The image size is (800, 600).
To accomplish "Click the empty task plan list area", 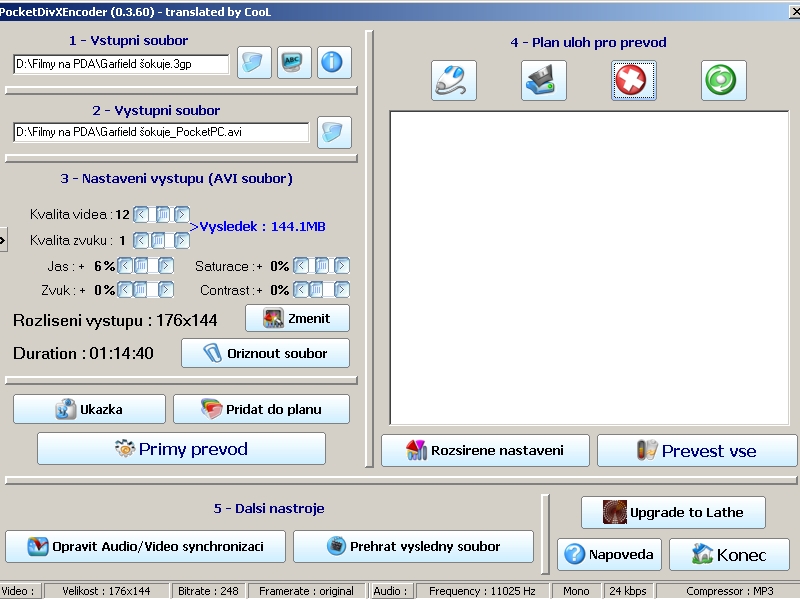I will (x=589, y=268).
